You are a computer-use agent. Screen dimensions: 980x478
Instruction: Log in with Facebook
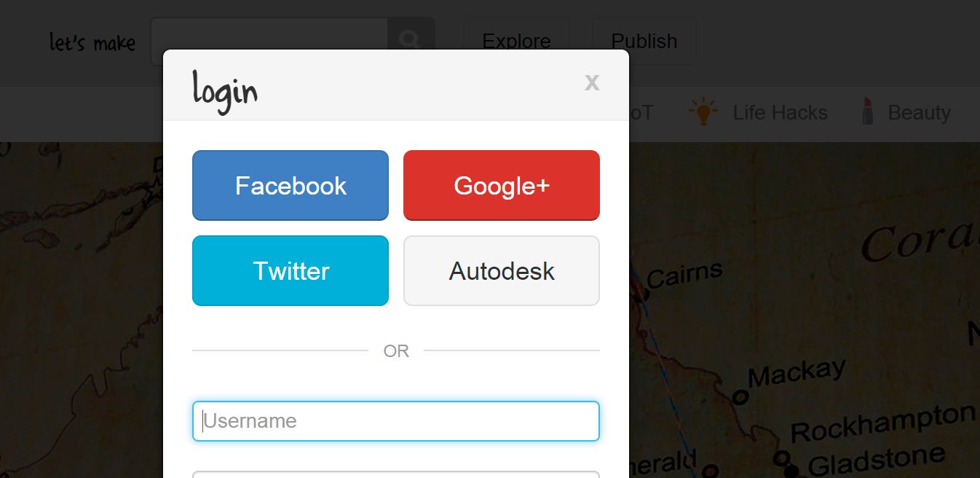[x=291, y=186]
